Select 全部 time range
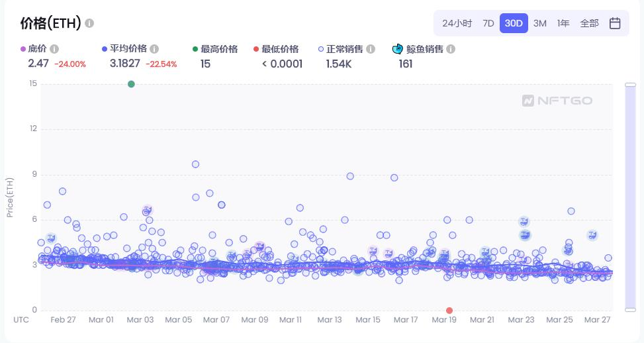This screenshot has height=343, width=644. [589, 23]
